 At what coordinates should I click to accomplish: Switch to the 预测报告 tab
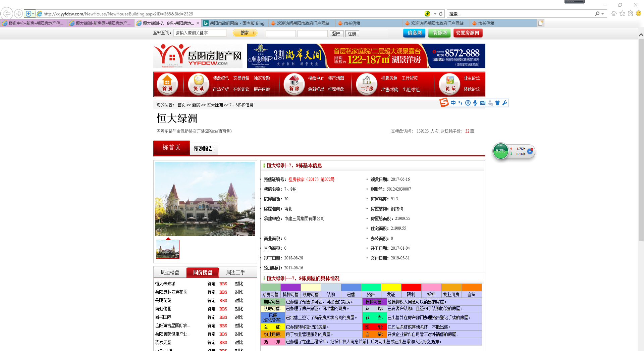point(203,149)
